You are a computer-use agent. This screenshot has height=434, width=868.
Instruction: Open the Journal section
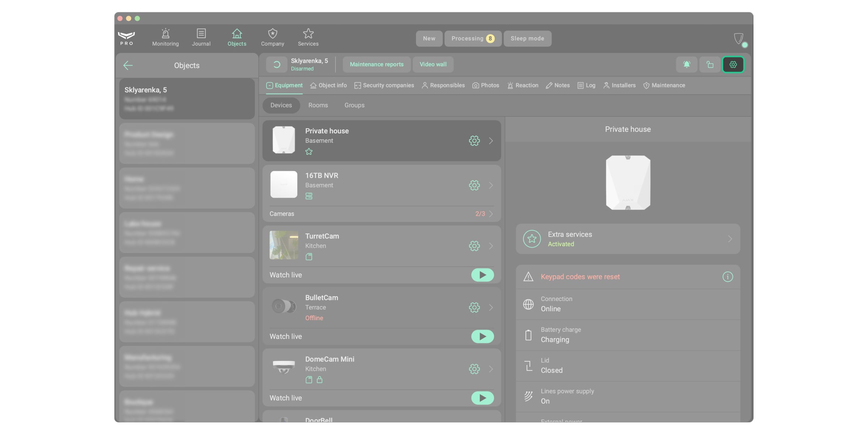201,38
